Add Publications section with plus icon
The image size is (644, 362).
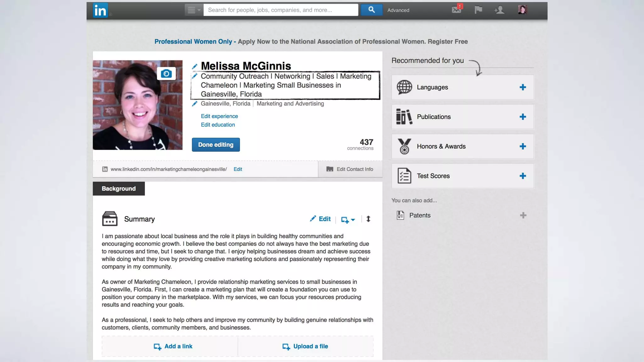tap(523, 117)
